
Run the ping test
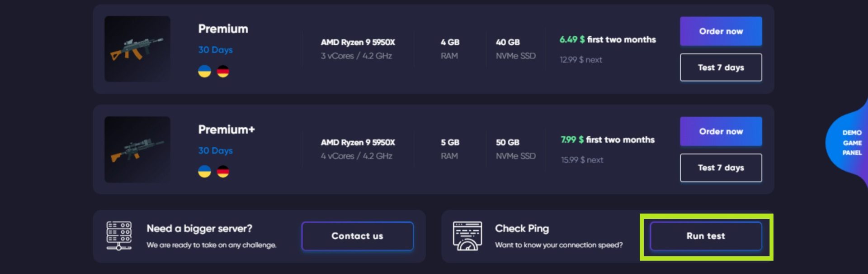[706, 236]
